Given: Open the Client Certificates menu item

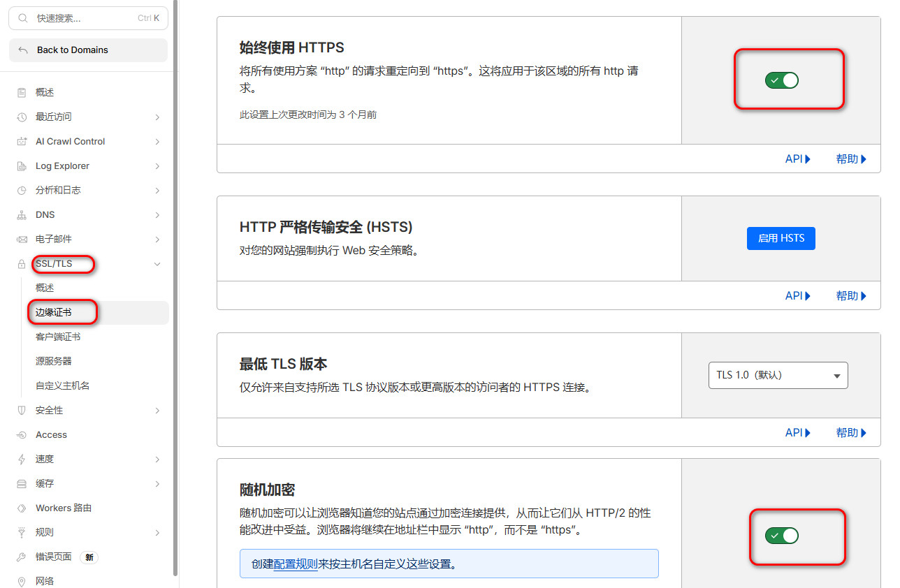Looking at the screenshot, I should [58, 337].
